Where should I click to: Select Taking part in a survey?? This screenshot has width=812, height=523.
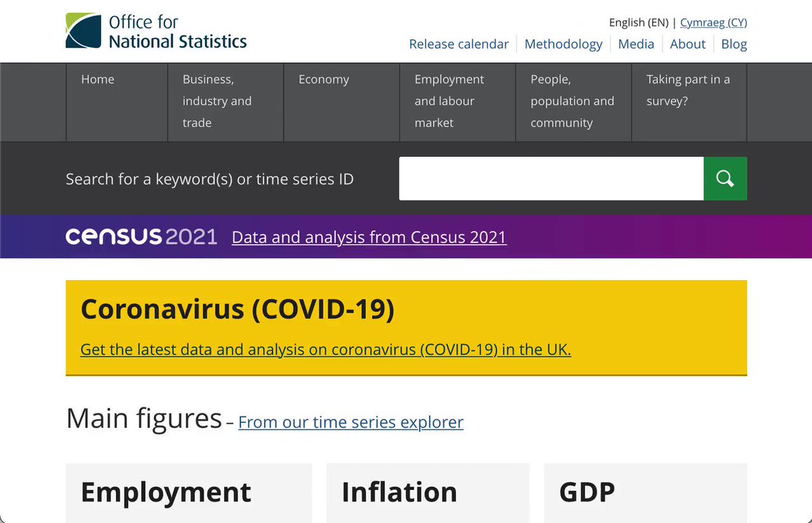[x=690, y=102]
